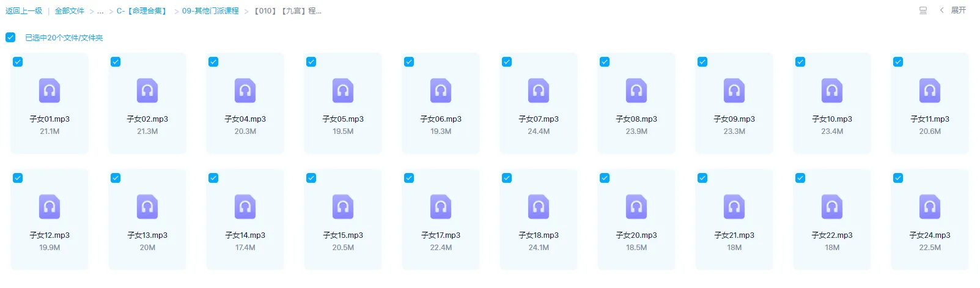
Task: Click the 18.5M size under 子女20.mp3
Action: click(x=636, y=248)
